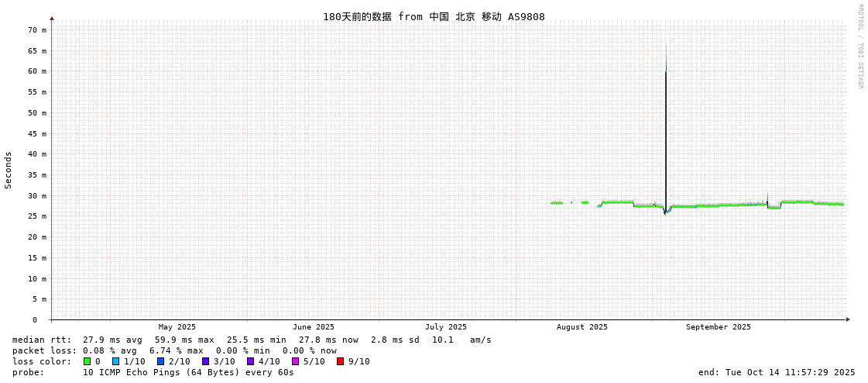Click the 'June 2025' x-axis label
The image size is (868, 383).
314,327
